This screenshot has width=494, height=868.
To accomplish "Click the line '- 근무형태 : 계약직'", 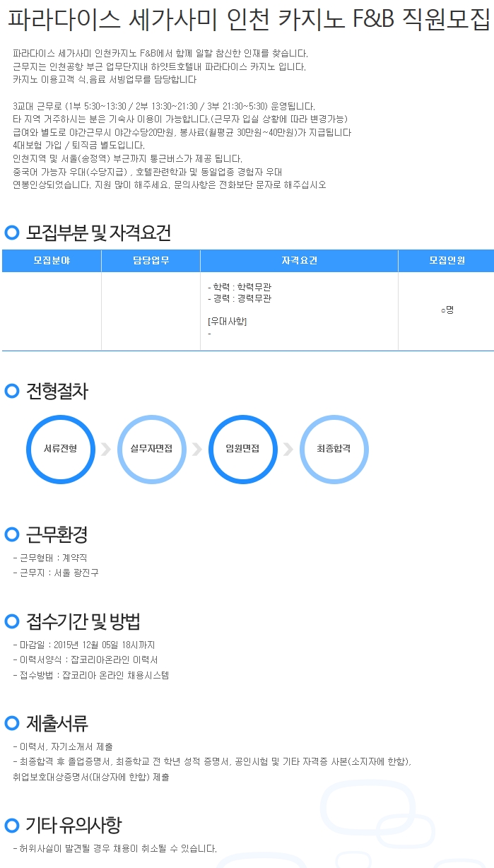I will coord(50,558).
